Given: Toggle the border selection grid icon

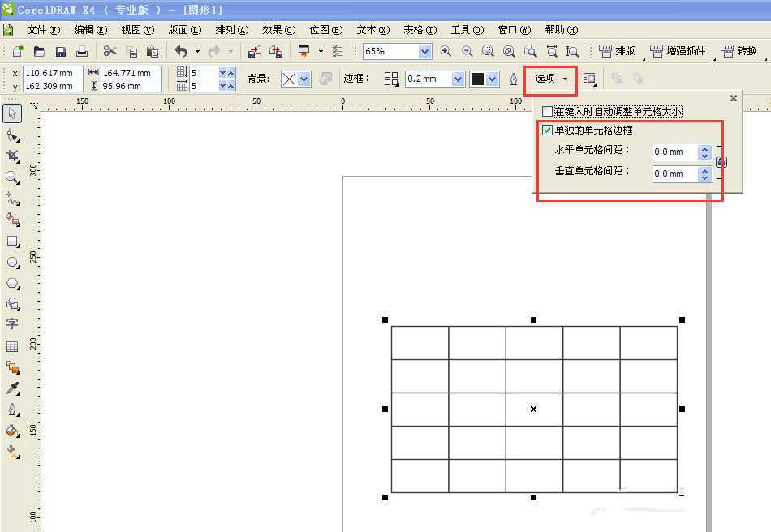Looking at the screenshot, I should pos(390,79).
